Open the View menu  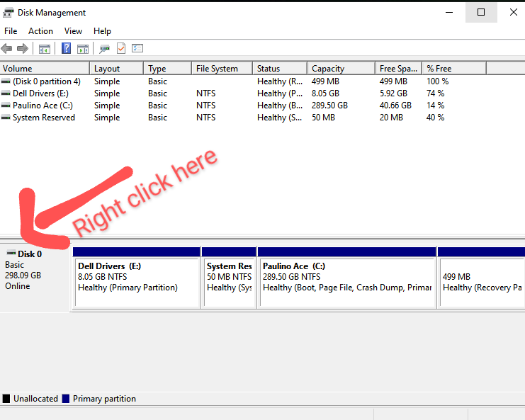tap(73, 31)
